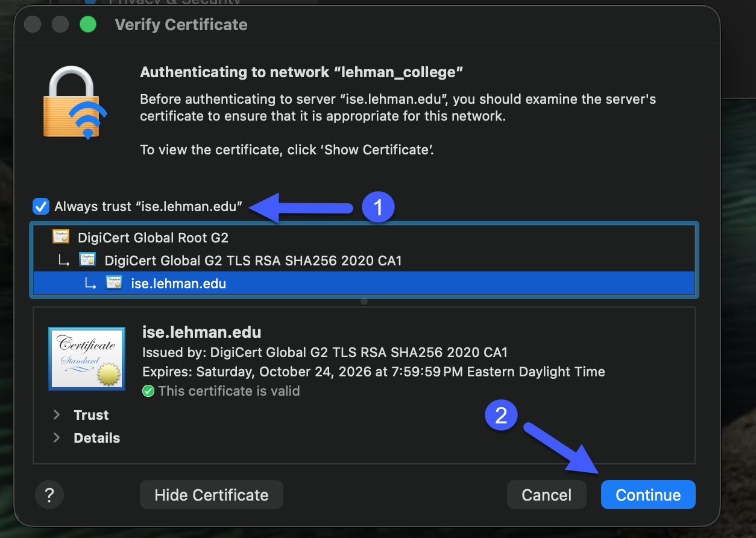Click "This certificate is valid" text
The image size is (756, 538).
click(x=229, y=391)
